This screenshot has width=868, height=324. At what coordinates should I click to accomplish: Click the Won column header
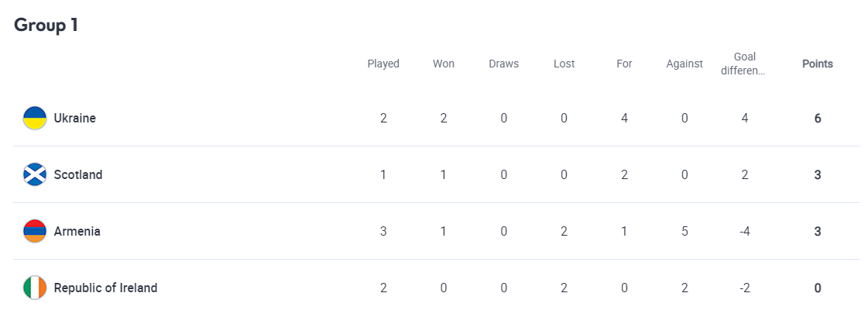pos(444,64)
